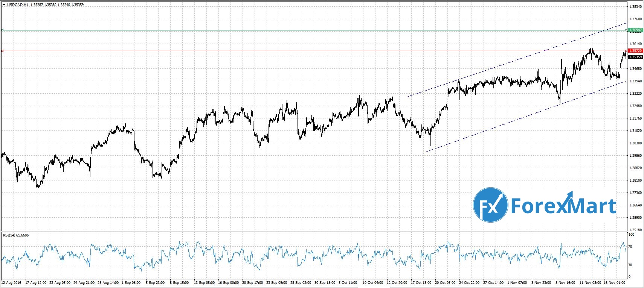Click the USDCAD,H1 chart title text

tap(17, 5)
